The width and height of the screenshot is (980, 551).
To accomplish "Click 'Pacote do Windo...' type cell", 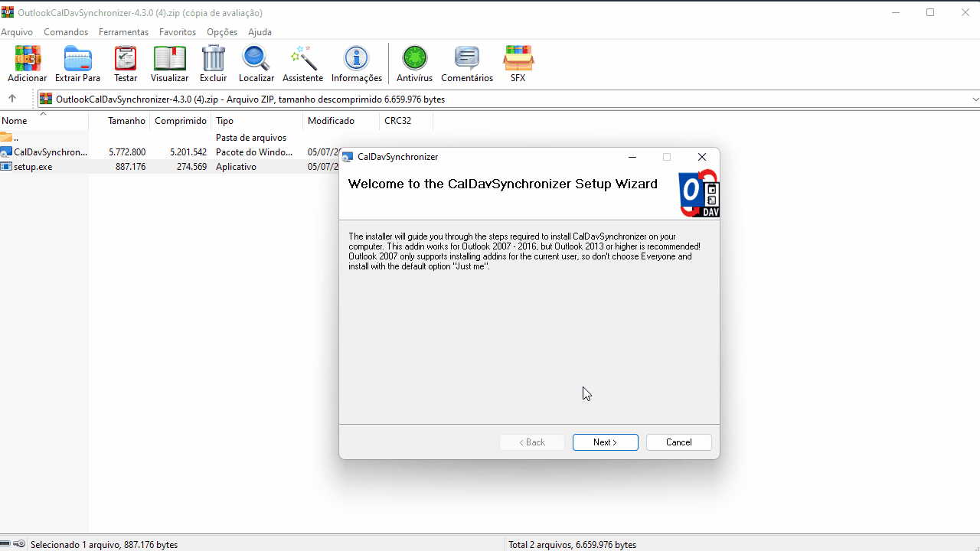I will click(x=254, y=152).
